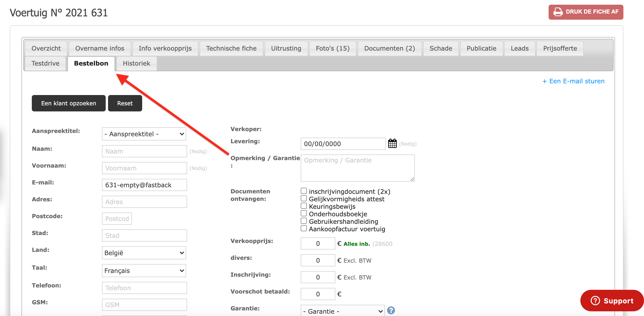Click the printer icon in Druk de fiche af

pyautogui.click(x=557, y=12)
